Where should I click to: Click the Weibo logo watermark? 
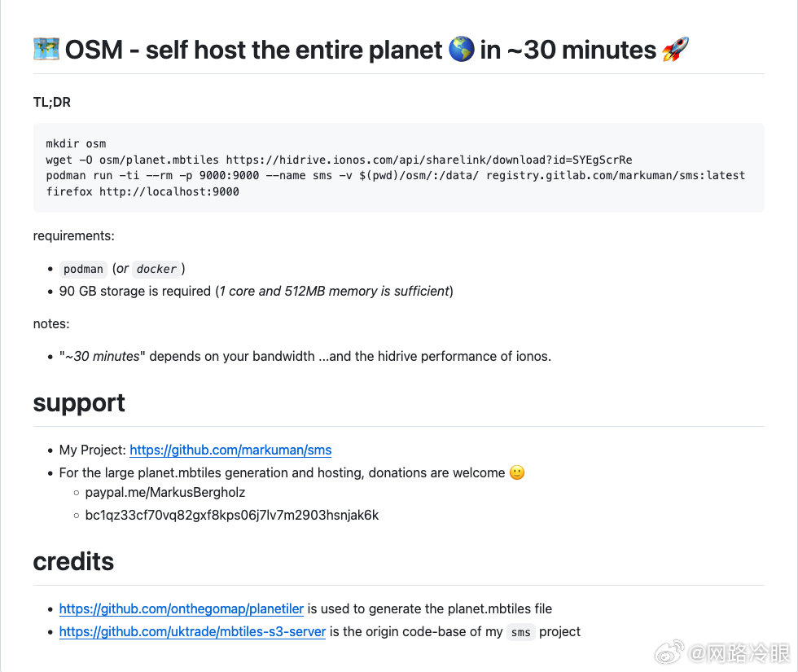[669, 652]
